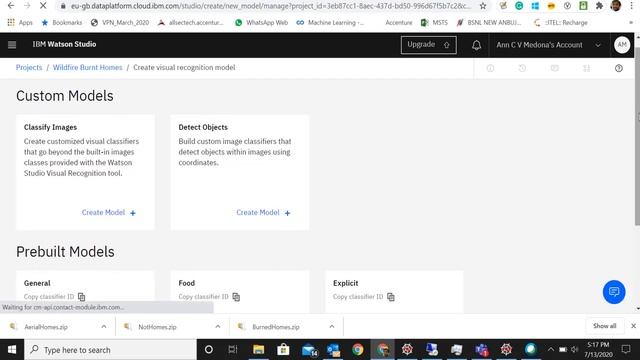
Task: Open Microsoft Store from the taskbar
Action: pyautogui.click(x=283, y=350)
